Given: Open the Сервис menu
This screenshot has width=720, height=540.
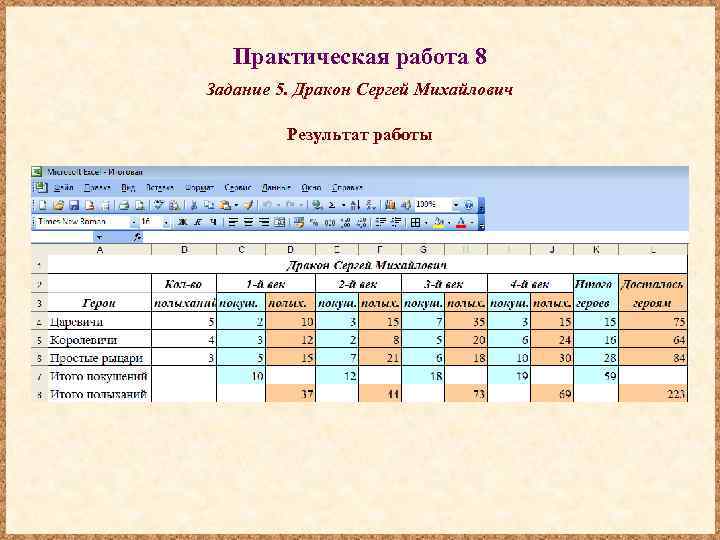Looking at the screenshot, I should (x=238, y=188).
